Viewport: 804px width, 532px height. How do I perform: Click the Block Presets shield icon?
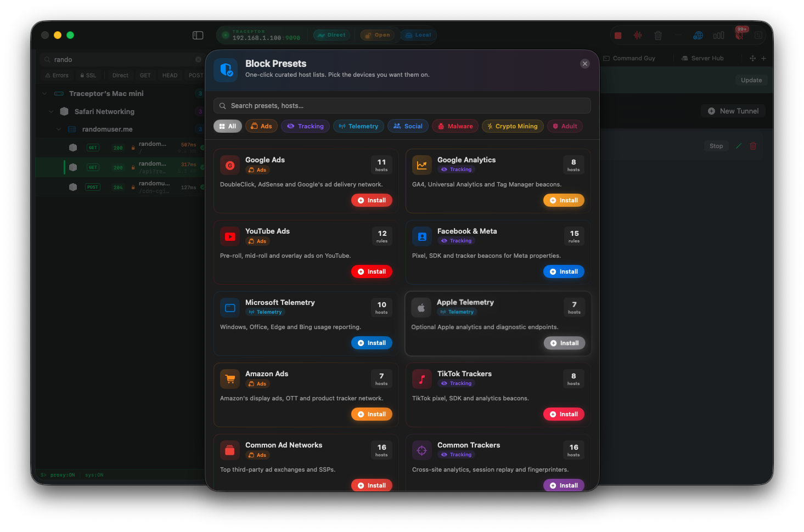[x=226, y=70]
